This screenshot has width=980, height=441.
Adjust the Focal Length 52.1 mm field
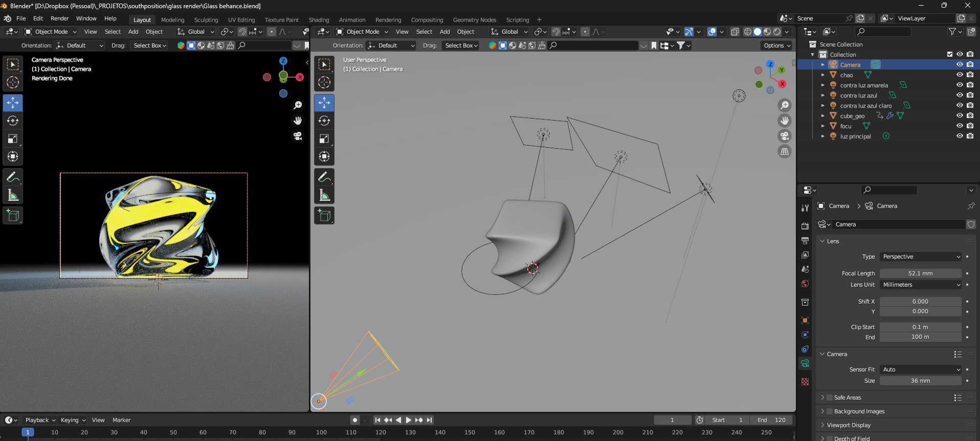pyautogui.click(x=921, y=273)
